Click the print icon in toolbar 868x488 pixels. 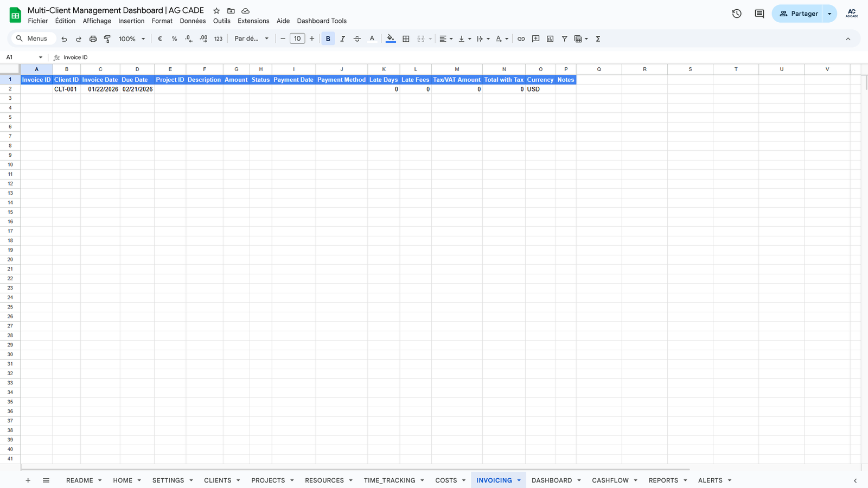(93, 39)
